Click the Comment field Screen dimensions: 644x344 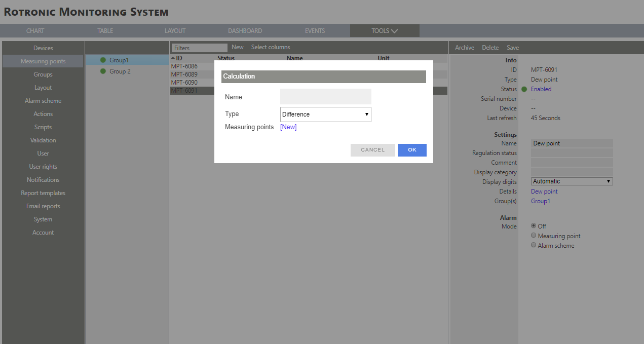coord(572,163)
